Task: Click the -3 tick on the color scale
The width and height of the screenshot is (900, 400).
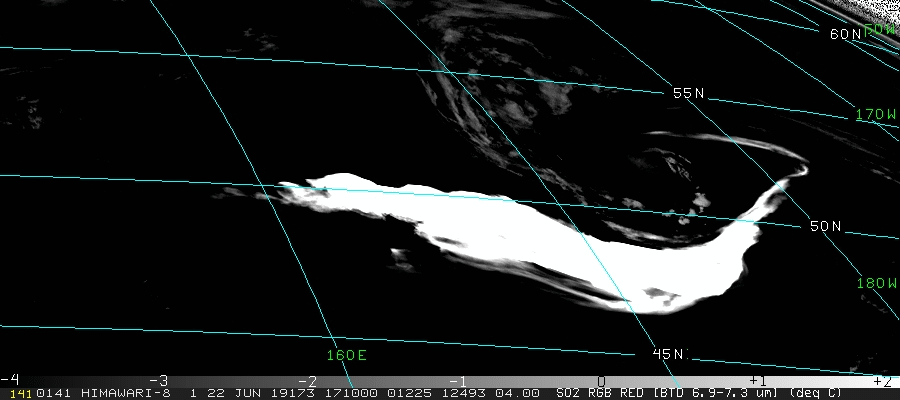Action: [158, 380]
